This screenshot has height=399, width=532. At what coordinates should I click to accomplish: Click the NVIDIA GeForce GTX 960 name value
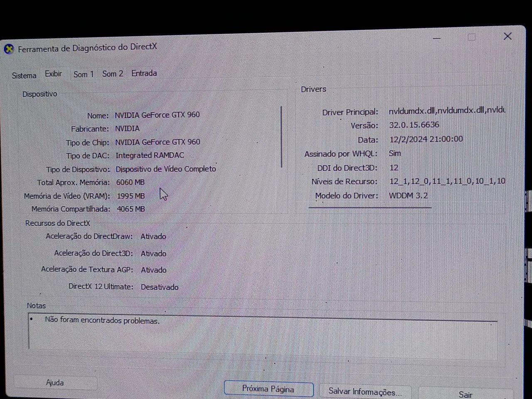tap(158, 115)
